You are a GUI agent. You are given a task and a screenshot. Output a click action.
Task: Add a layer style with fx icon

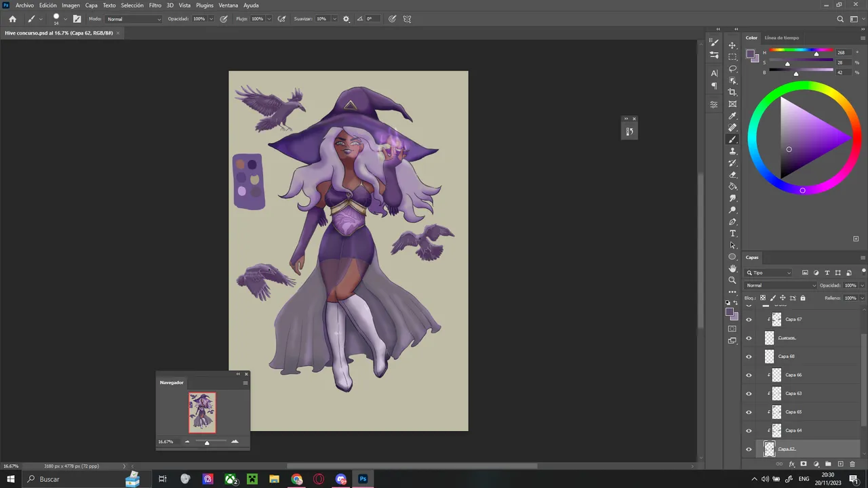[x=791, y=464]
